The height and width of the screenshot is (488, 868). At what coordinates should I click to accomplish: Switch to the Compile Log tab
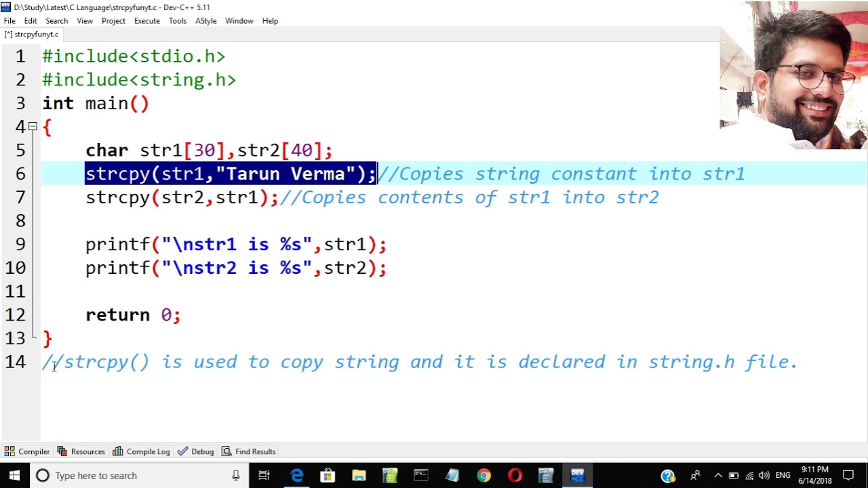(x=141, y=451)
